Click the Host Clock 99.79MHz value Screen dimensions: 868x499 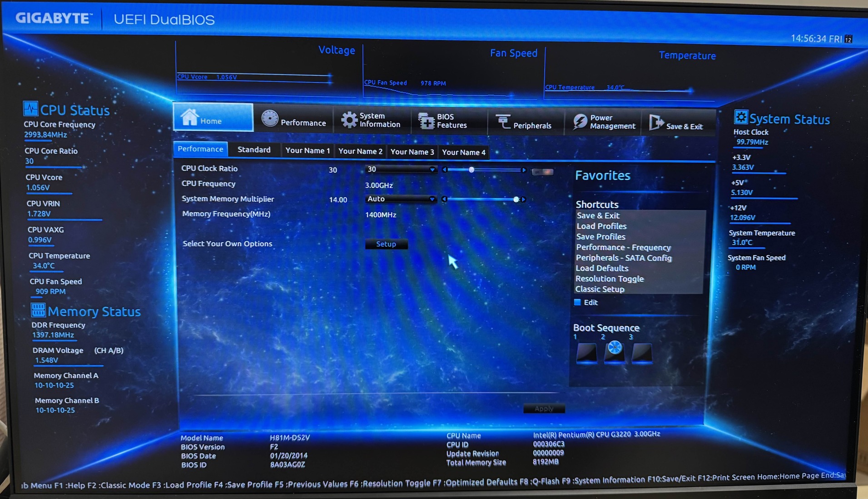click(752, 142)
